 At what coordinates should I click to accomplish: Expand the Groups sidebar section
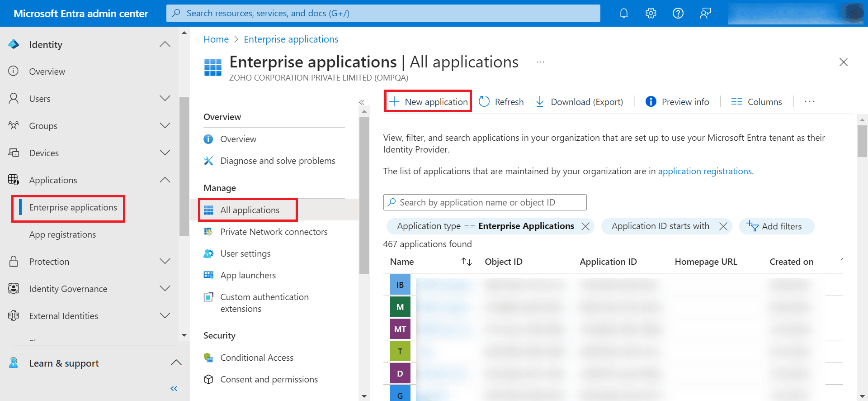point(165,126)
